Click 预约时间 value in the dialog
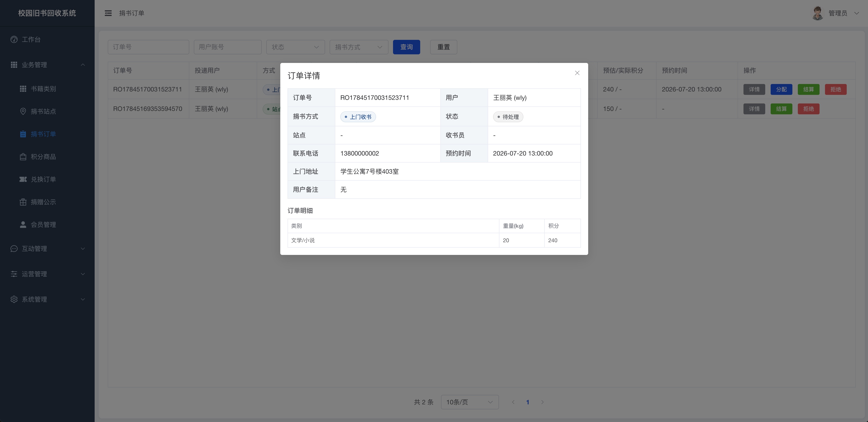 (x=523, y=153)
